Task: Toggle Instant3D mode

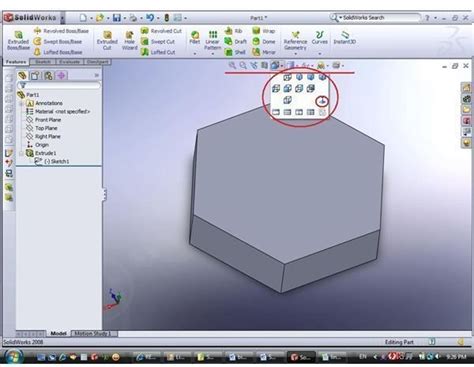Action: click(x=345, y=38)
